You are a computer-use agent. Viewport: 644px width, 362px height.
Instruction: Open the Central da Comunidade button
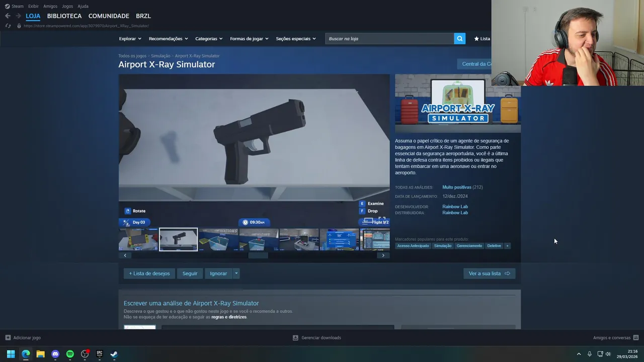474,64
